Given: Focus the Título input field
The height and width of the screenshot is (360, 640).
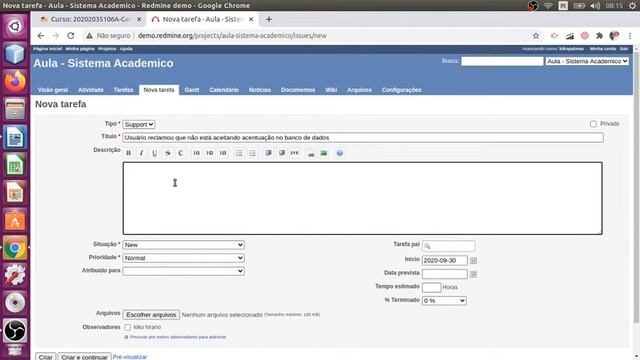Looking at the screenshot, I should click(363, 138).
